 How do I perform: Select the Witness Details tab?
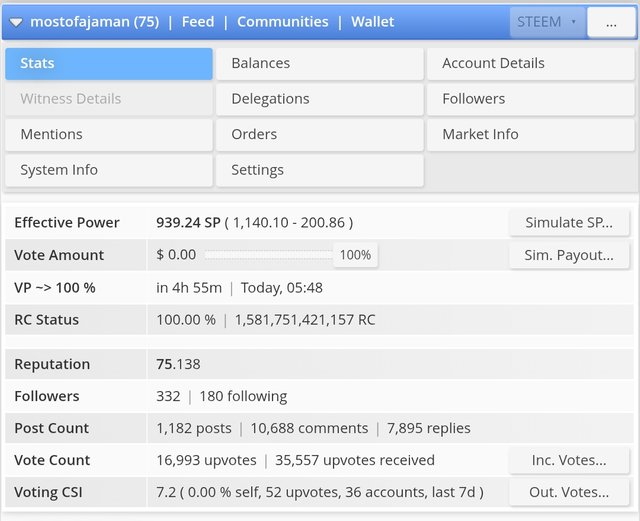pyautogui.click(x=109, y=99)
